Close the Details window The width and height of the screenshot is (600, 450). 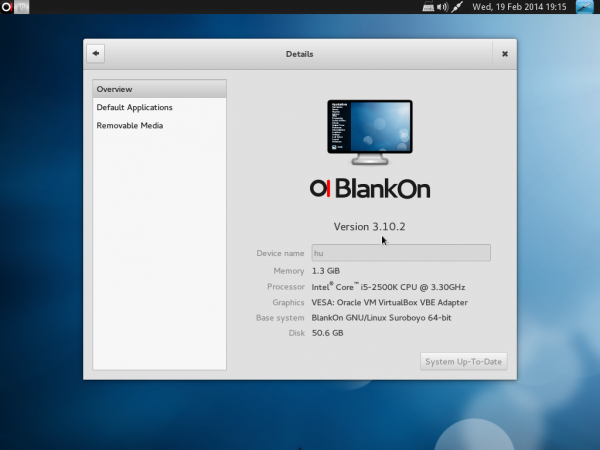(505, 54)
